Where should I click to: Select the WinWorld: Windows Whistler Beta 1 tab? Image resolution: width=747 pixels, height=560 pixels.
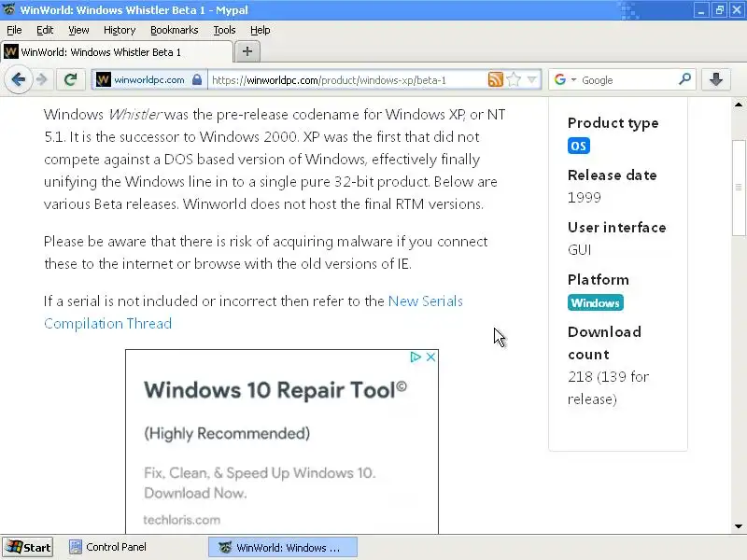[x=117, y=52]
